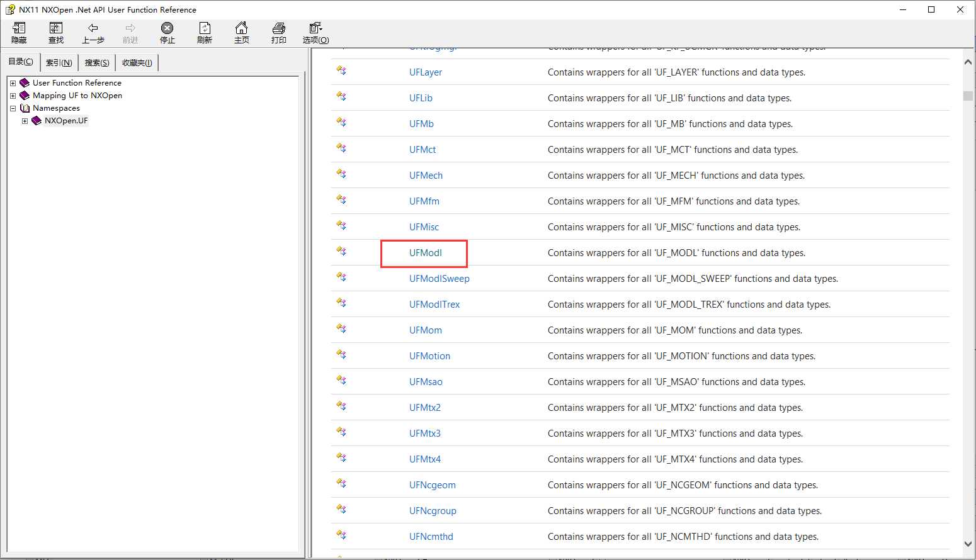Image resolution: width=976 pixels, height=560 pixels.
Task: Select User Function Reference in the tree
Action: (x=77, y=82)
